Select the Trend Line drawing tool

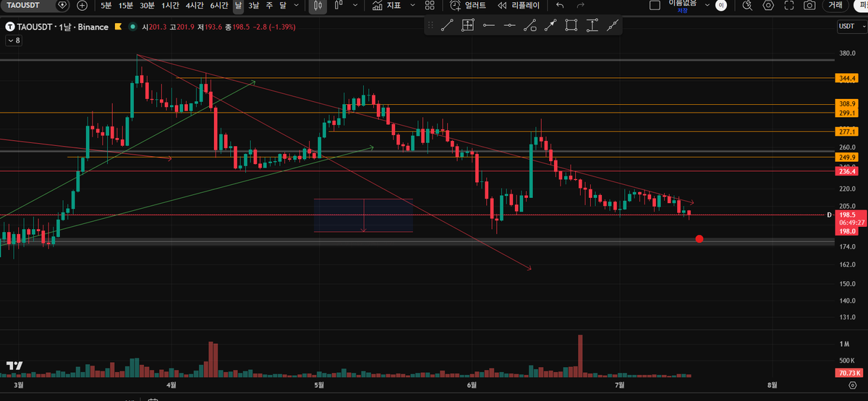pos(446,25)
